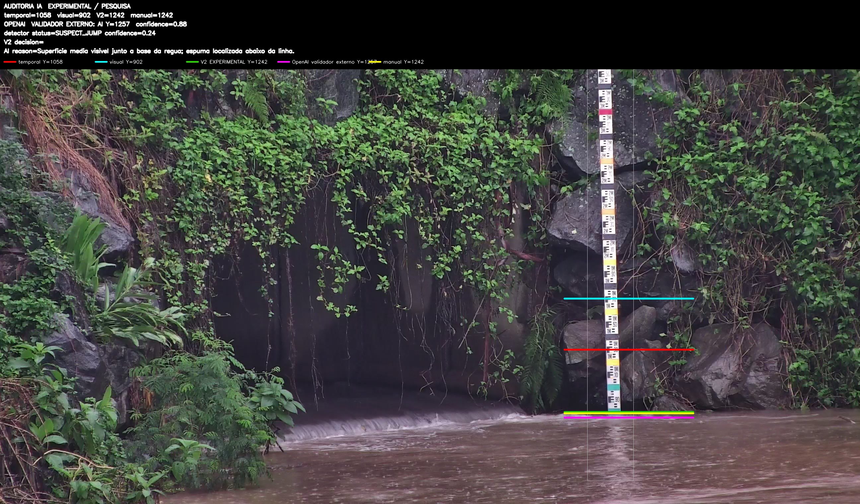
Task: Click the 'V2 decision=' line
Action: tap(24, 42)
